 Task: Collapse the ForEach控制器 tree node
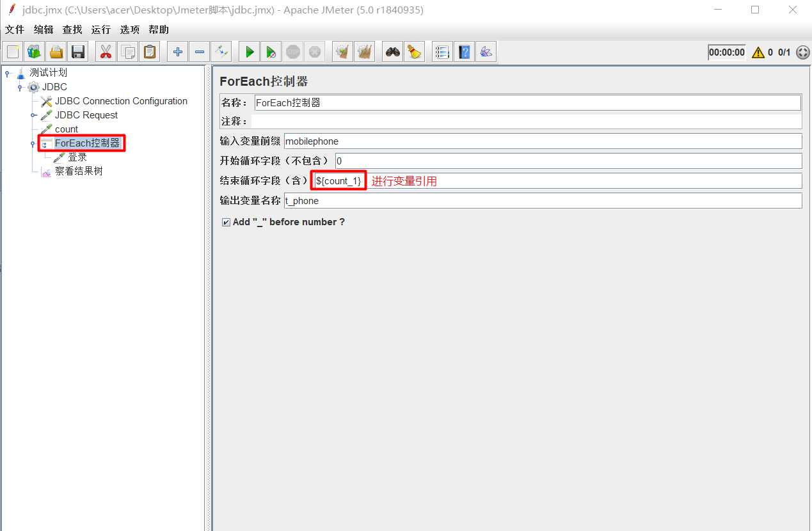(x=33, y=144)
